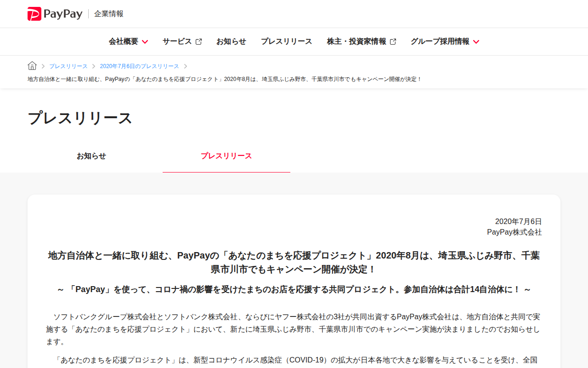
Task: Expand the グループ採用情報 dropdown
Action: click(x=445, y=41)
